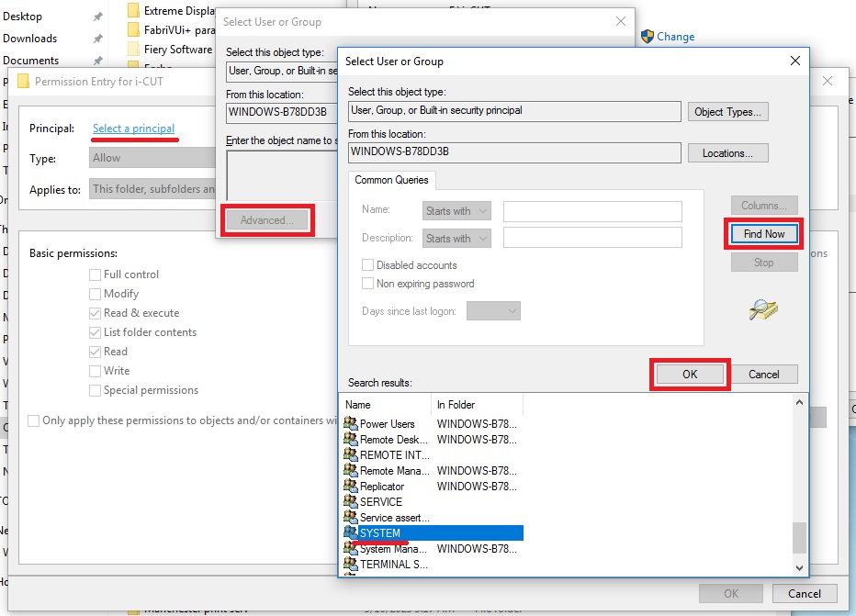
Task: Open the Description Starts with dropdown
Action: [x=456, y=238]
